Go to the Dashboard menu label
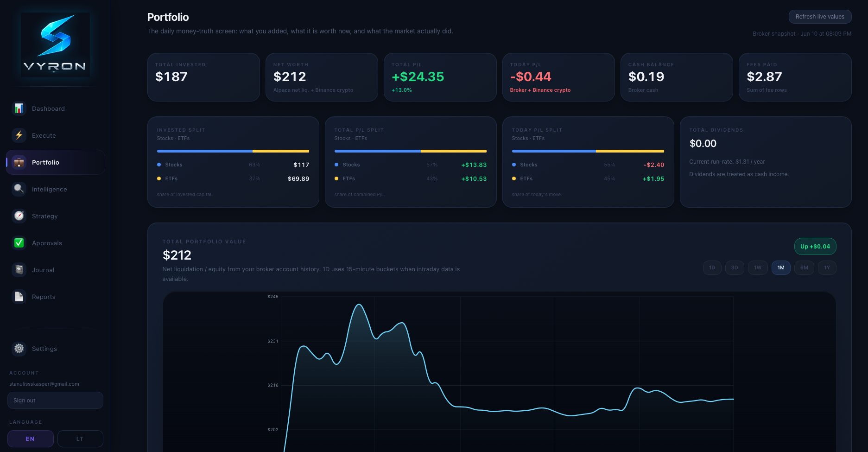The height and width of the screenshot is (452, 868). tap(48, 108)
